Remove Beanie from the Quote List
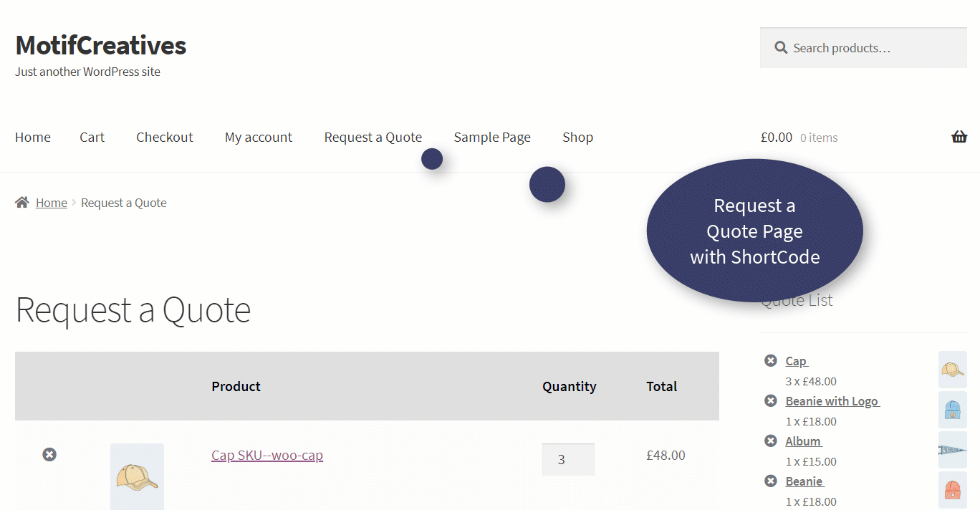Image resolution: width=980 pixels, height=510 pixels. click(770, 481)
